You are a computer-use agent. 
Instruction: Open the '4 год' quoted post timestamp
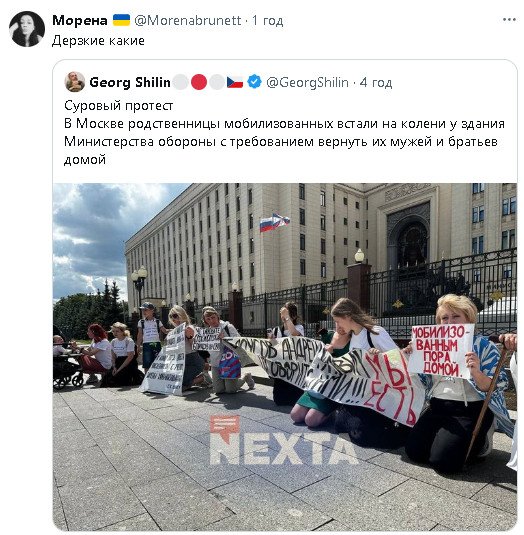click(x=376, y=82)
